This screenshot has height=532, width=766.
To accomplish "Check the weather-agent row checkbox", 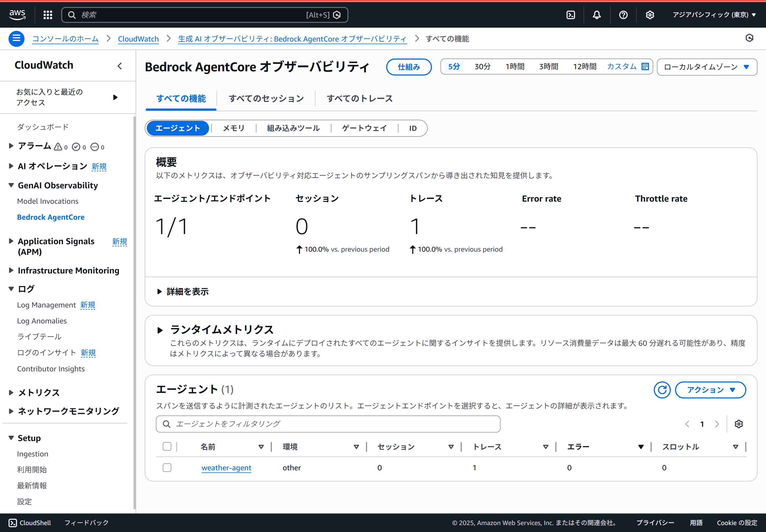I will (x=167, y=468).
